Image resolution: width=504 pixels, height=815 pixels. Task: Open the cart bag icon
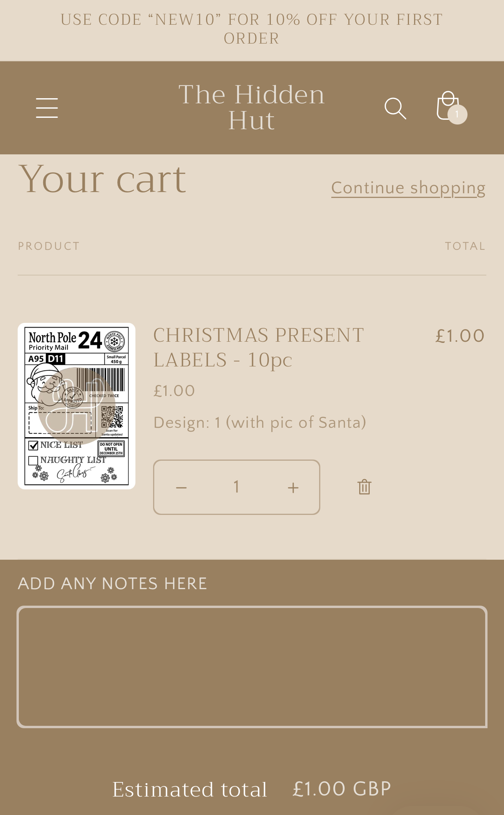pyautogui.click(x=447, y=107)
